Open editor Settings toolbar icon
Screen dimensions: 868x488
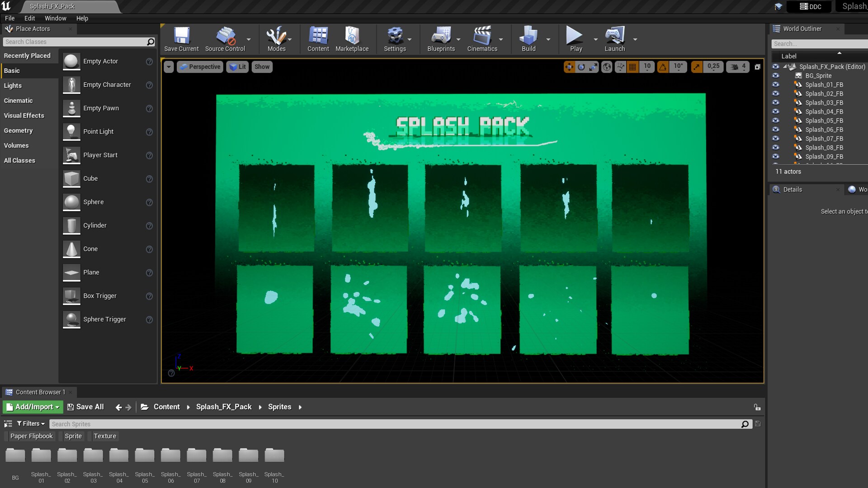tap(395, 39)
